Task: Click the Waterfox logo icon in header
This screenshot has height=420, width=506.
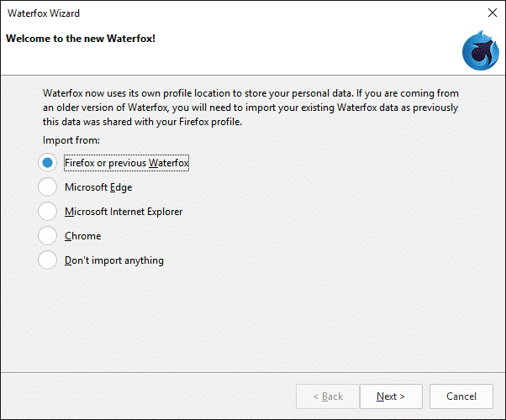Action: (x=481, y=50)
